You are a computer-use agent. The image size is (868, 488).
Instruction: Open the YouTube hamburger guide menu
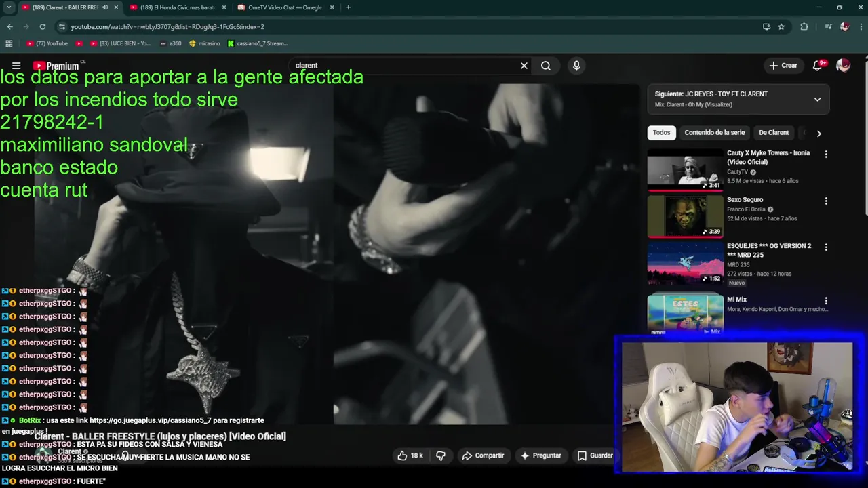tap(16, 66)
